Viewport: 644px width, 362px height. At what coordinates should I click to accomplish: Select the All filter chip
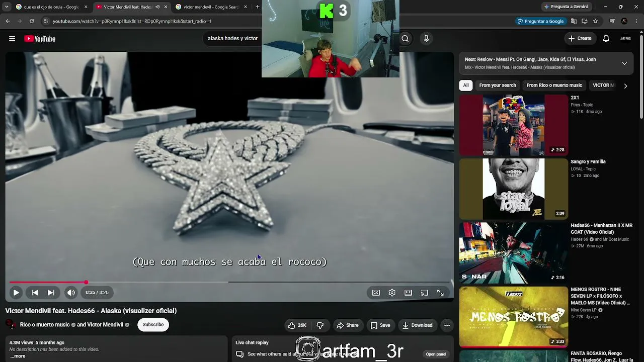[x=466, y=85]
